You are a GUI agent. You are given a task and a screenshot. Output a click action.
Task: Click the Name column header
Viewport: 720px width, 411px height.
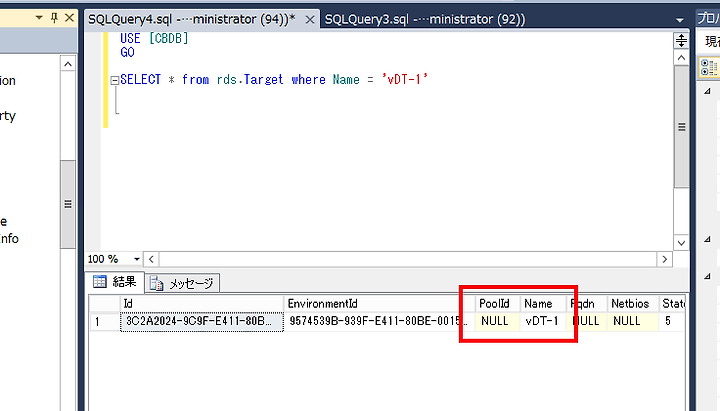(543, 304)
